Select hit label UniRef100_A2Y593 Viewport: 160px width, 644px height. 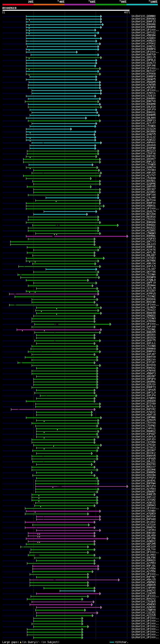(143, 489)
